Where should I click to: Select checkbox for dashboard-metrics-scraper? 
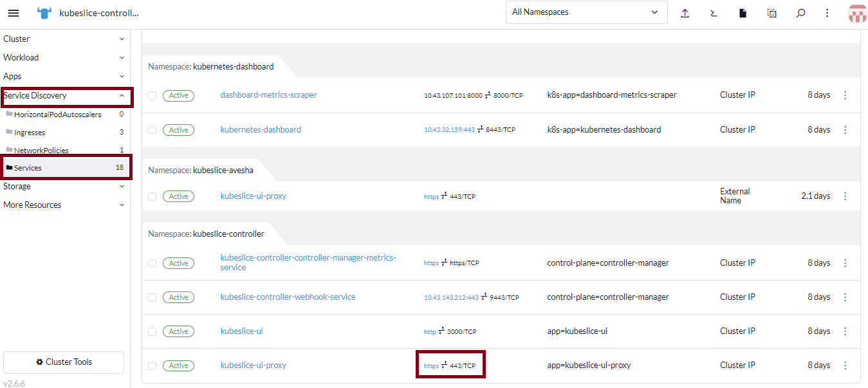tap(152, 95)
